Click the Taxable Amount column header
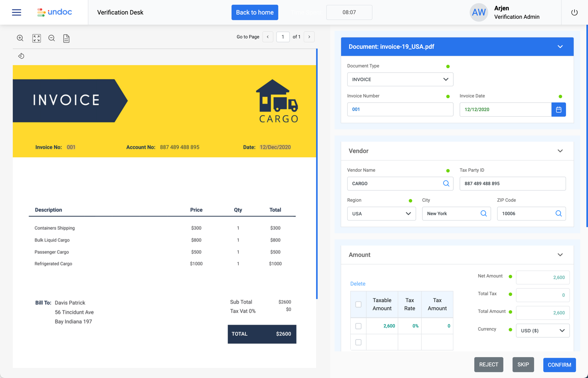 [382, 304]
